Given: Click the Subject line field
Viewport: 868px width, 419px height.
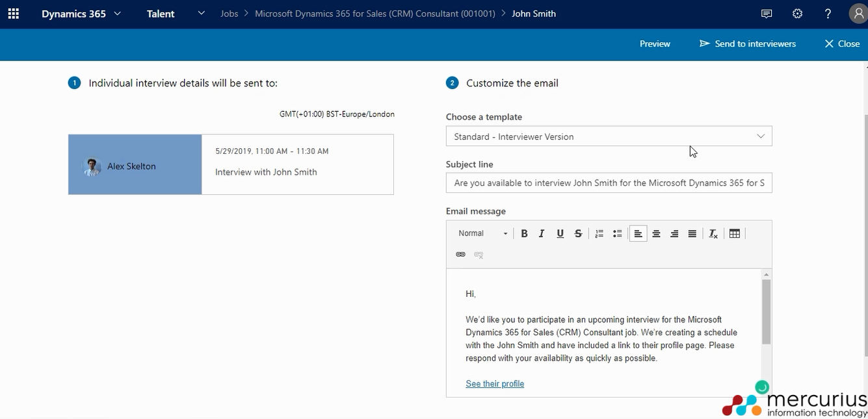Looking at the screenshot, I should coord(609,183).
